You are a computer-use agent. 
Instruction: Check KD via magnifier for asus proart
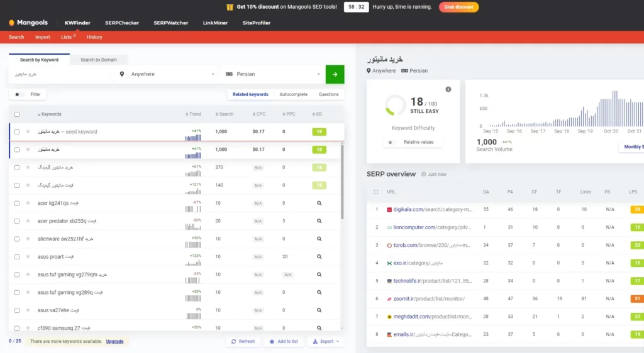point(319,257)
